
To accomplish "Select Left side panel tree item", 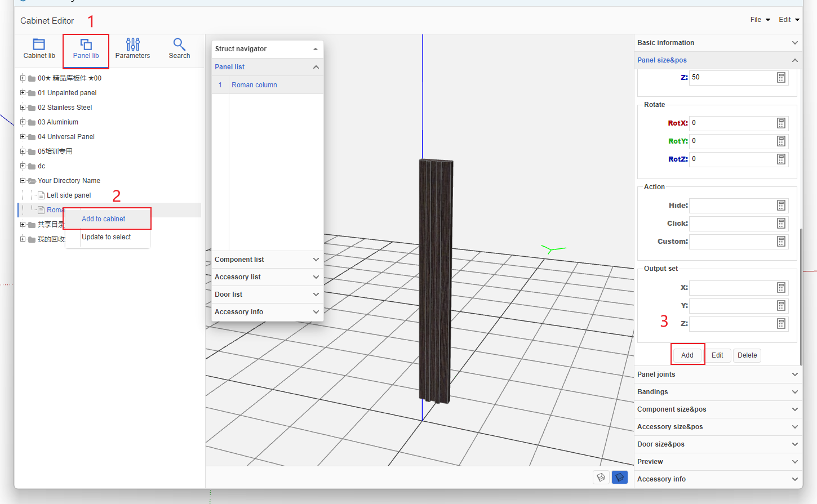I will (69, 195).
